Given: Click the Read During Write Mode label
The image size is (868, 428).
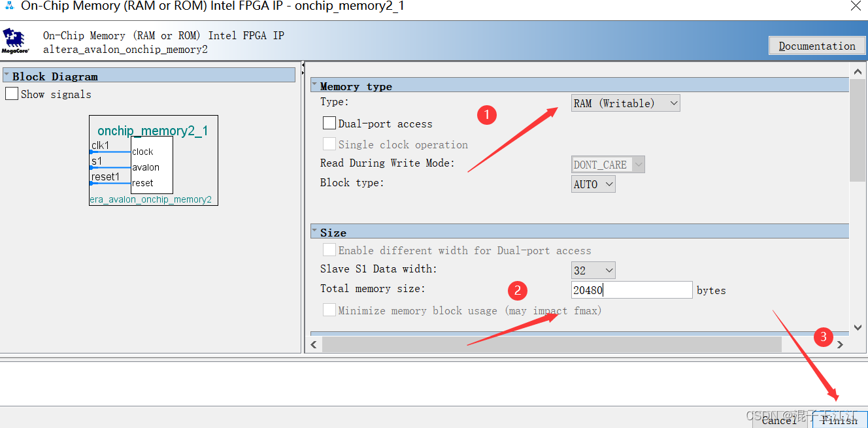Looking at the screenshot, I should click(x=388, y=163).
